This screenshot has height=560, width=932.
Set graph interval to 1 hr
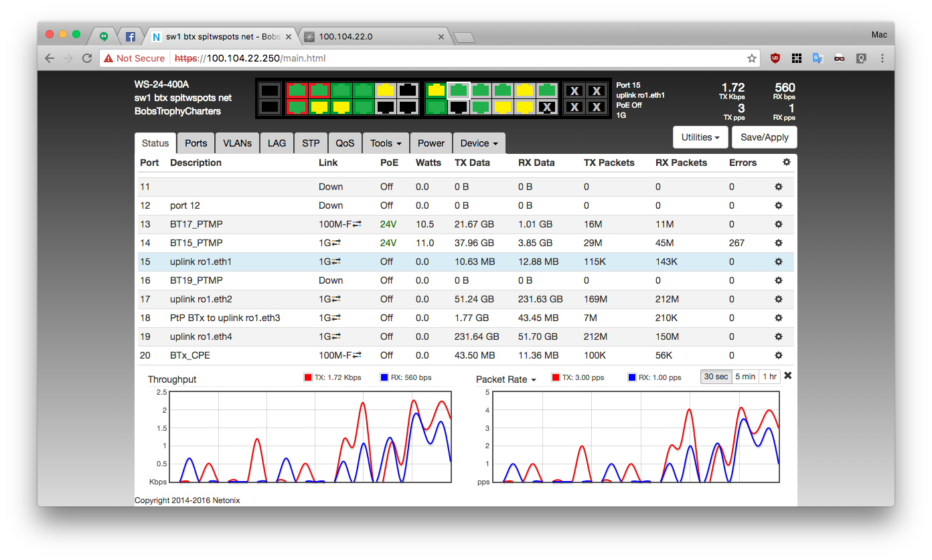(x=769, y=377)
